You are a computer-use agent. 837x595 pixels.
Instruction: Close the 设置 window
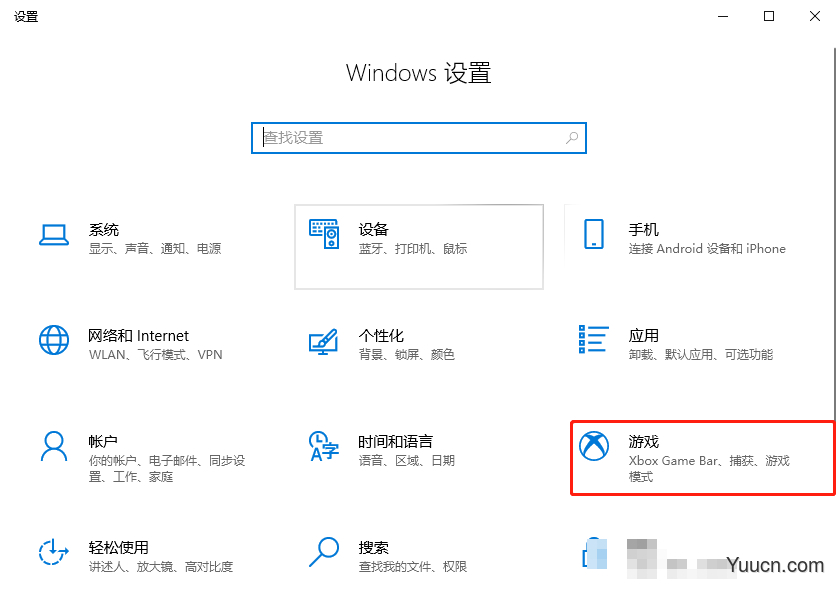pyautogui.click(x=814, y=16)
